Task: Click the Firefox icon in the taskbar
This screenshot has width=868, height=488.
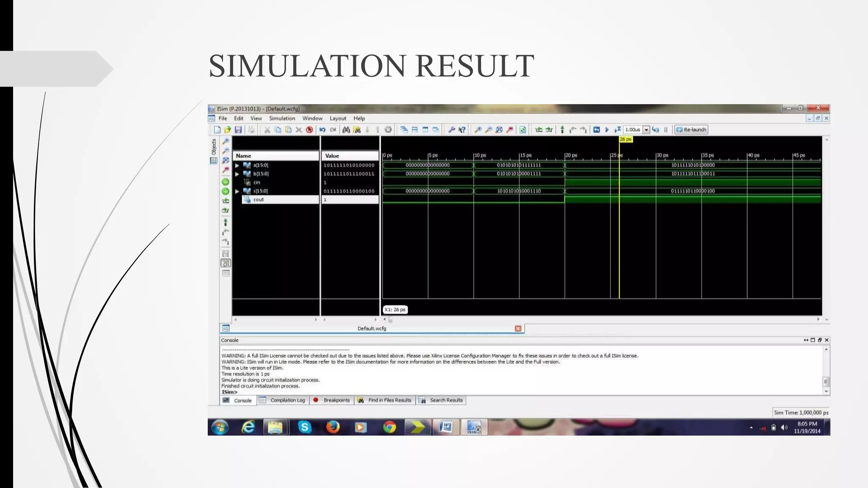Action: point(333,427)
